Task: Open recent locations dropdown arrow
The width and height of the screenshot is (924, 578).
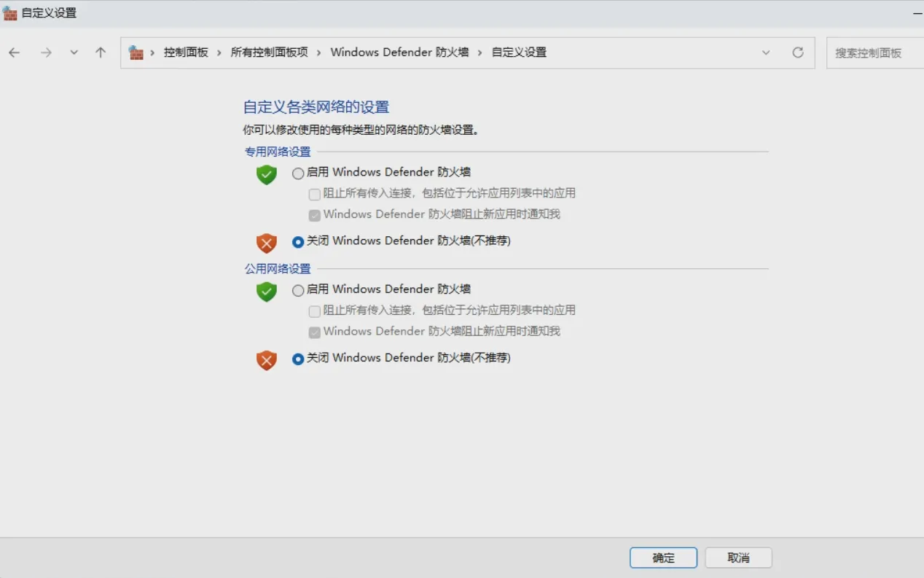Action: click(x=74, y=52)
